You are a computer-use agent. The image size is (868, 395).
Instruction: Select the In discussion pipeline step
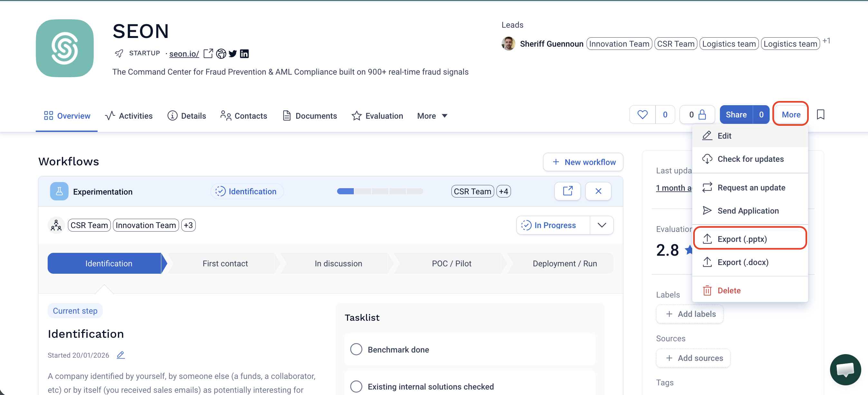pyautogui.click(x=338, y=264)
